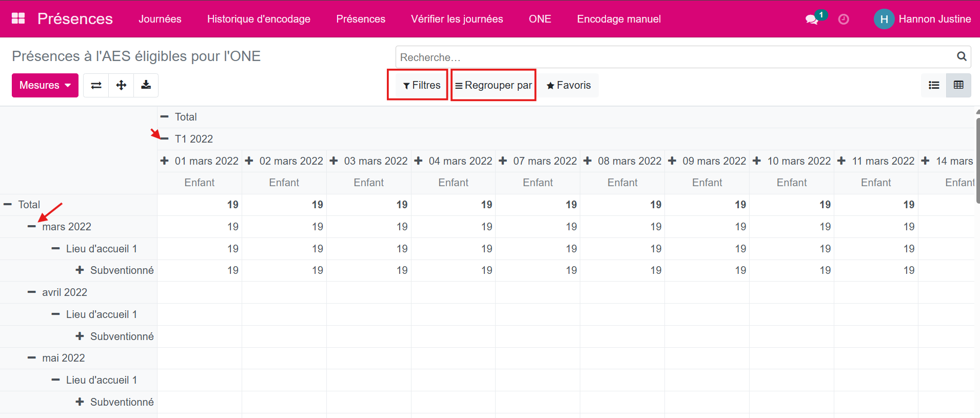Open the activities clock icon
This screenshot has height=418, width=980.
(x=844, y=19)
